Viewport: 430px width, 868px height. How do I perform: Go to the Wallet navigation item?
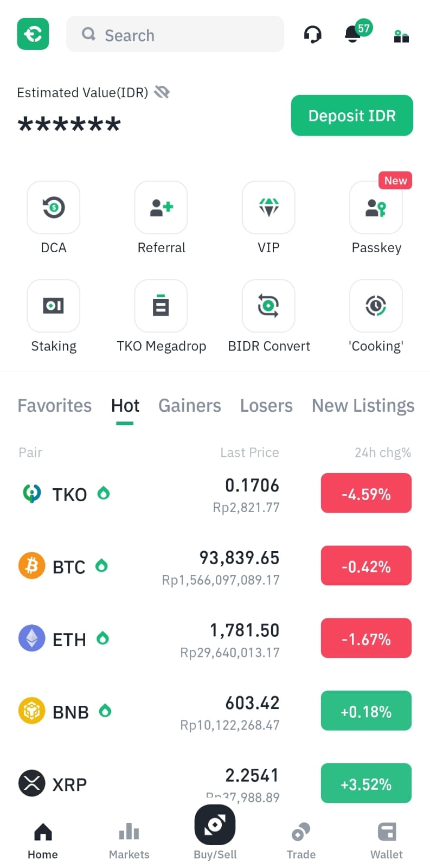tap(387, 840)
